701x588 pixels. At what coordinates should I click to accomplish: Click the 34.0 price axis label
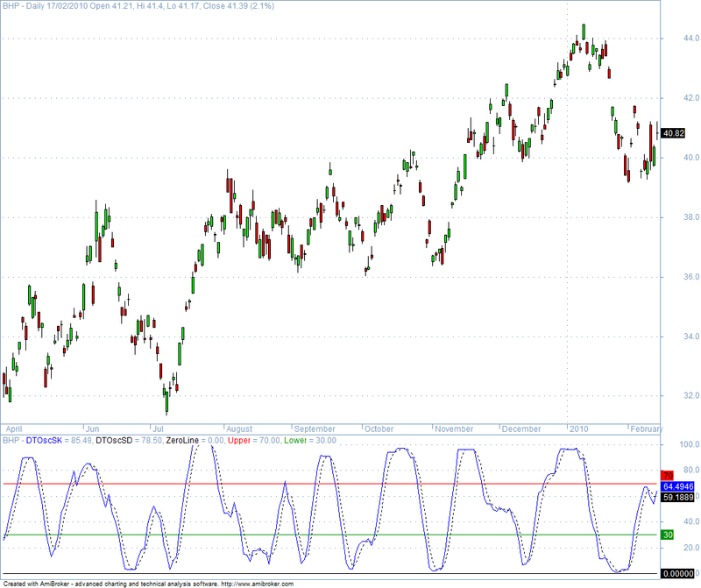point(691,337)
